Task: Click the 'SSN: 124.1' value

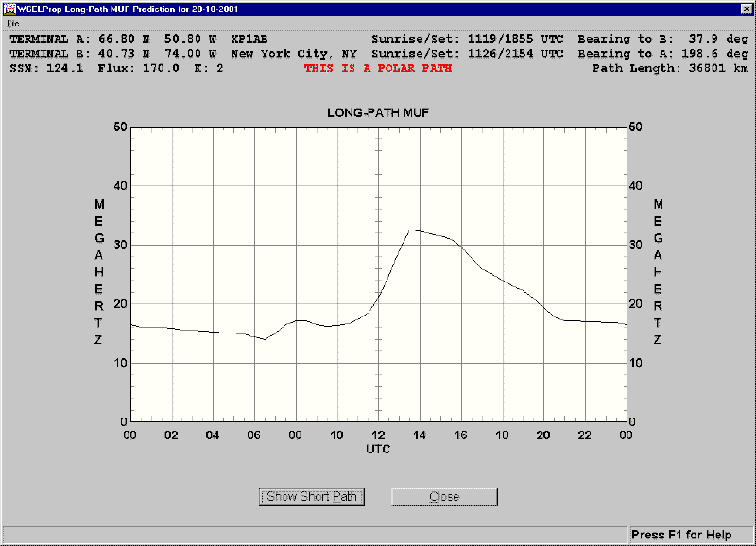Action: (x=46, y=68)
